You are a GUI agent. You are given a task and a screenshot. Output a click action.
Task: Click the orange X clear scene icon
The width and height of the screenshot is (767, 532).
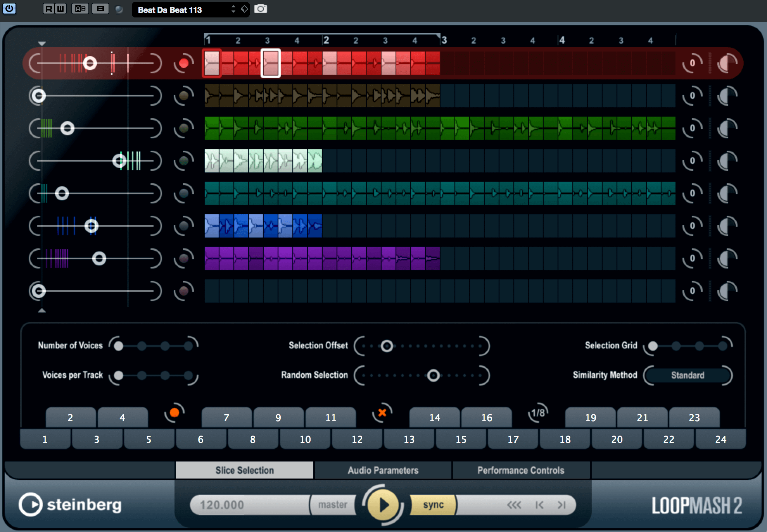pos(382,413)
